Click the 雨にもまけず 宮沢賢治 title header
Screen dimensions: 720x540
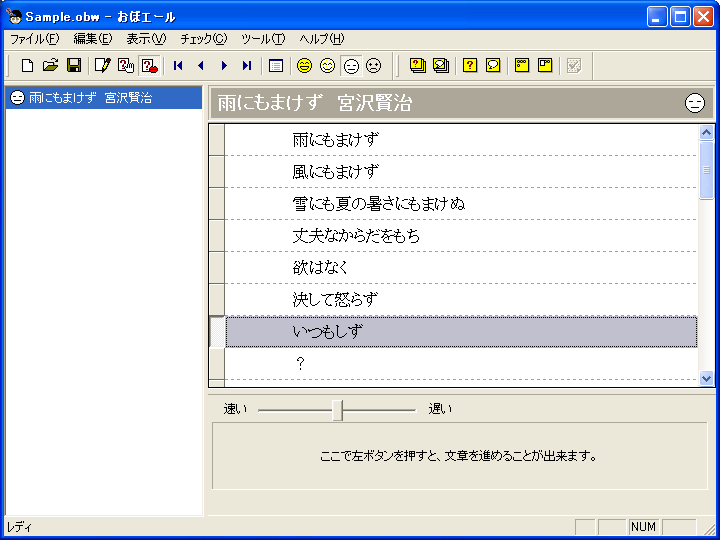462,103
